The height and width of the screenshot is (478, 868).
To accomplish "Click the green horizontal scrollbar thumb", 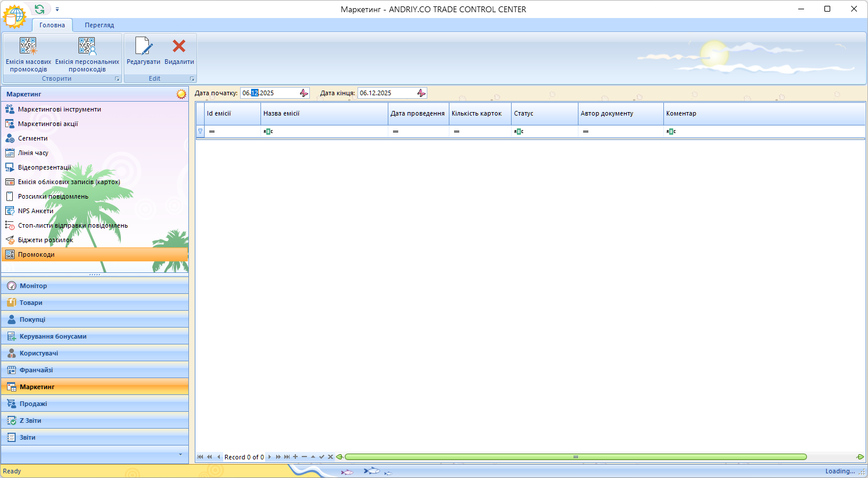I will pos(575,457).
